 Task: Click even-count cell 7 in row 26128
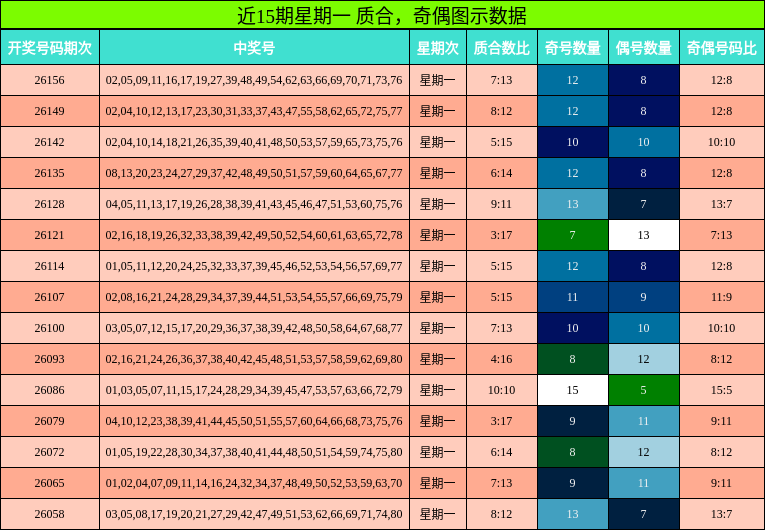pyautogui.click(x=644, y=204)
